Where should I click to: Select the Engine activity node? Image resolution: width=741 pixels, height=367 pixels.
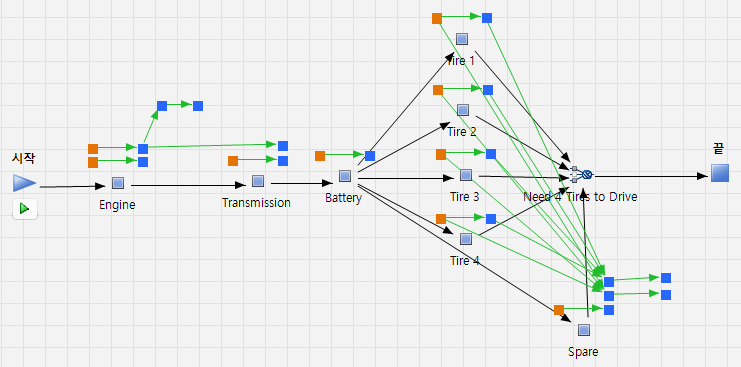[x=118, y=182]
